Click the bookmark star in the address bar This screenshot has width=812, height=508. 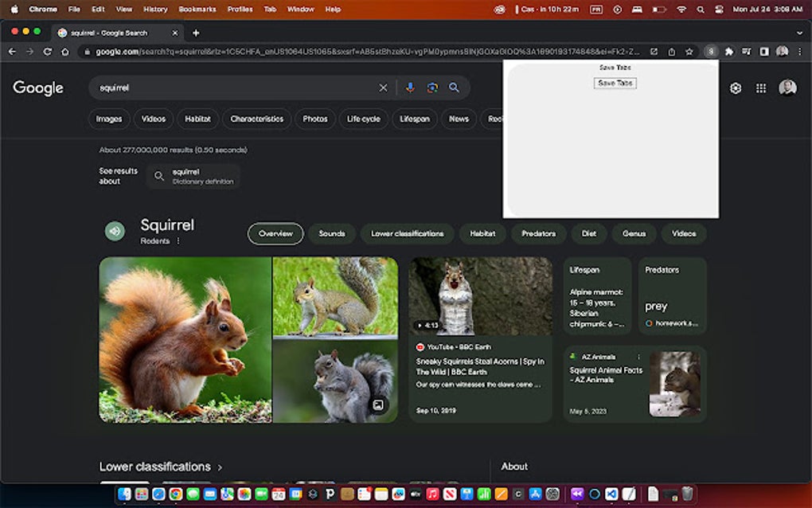pyautogui.click(x=689, y=51)
